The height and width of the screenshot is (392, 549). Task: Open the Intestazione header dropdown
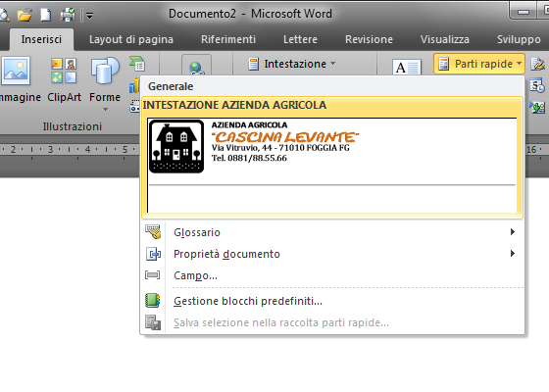coord(292,64)
